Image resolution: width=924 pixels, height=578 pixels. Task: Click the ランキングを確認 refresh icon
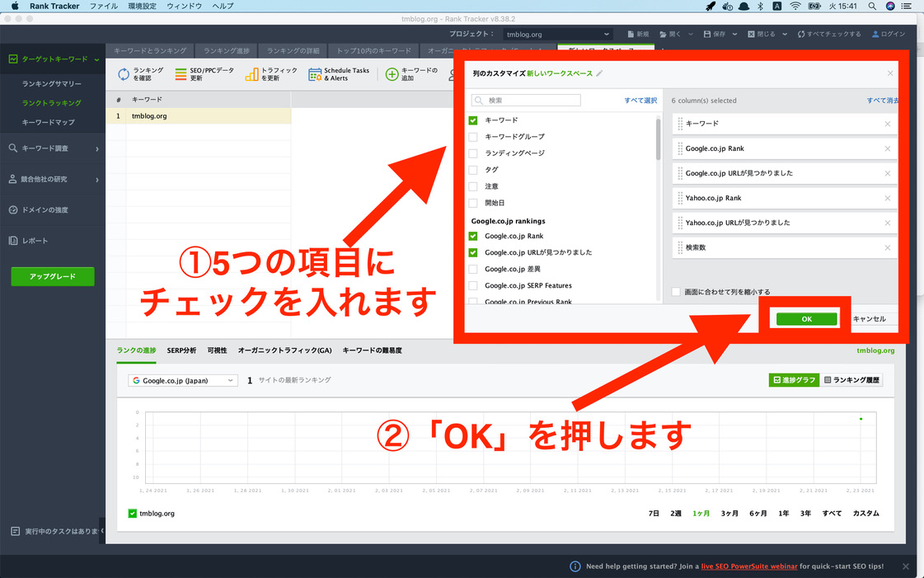[123, 74]
